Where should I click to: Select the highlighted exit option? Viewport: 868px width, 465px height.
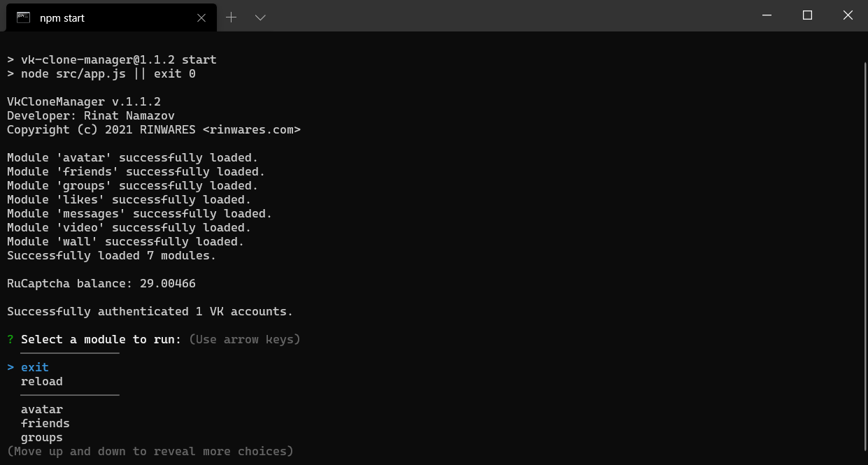[35, 367]
